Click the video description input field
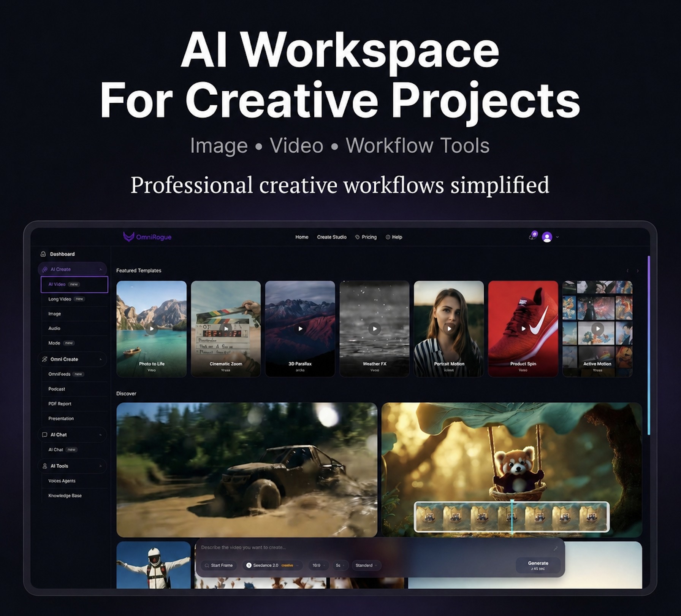 [374, 548]
